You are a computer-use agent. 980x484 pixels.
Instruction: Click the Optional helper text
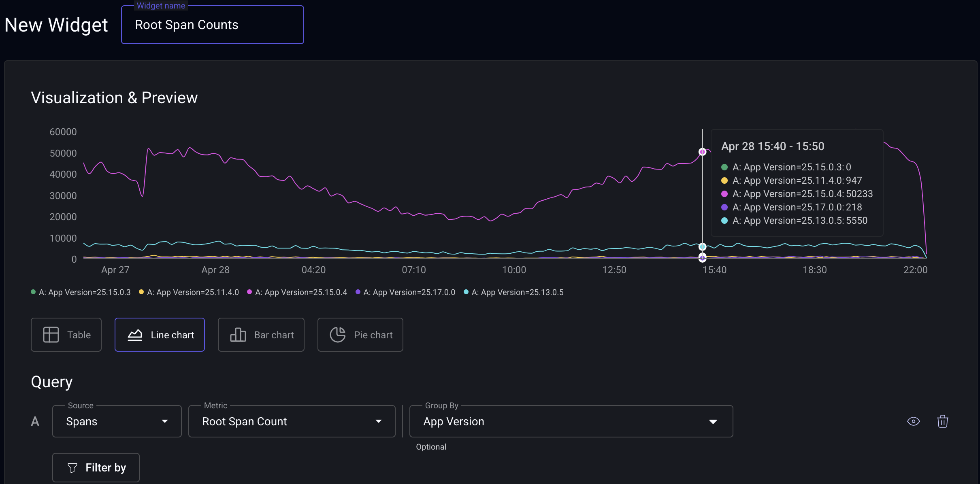[x=431, y=447]
